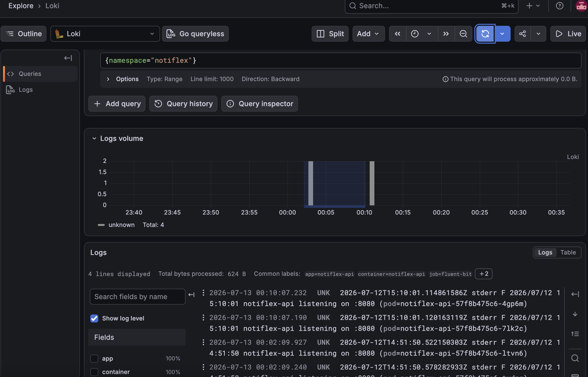The image size is (588, 377).
Task: Open the Loki data source picker
Action: [105, 34]
